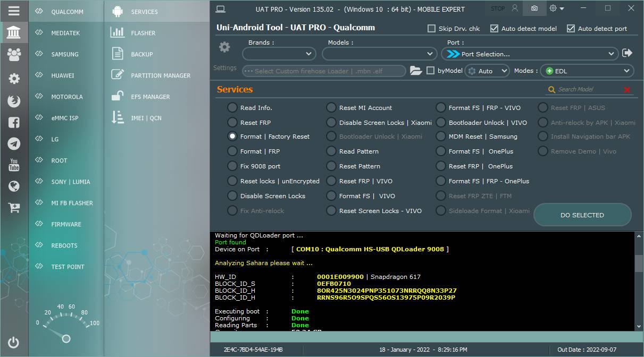Click the user profile icon in title bar

[x=514, y=8]
